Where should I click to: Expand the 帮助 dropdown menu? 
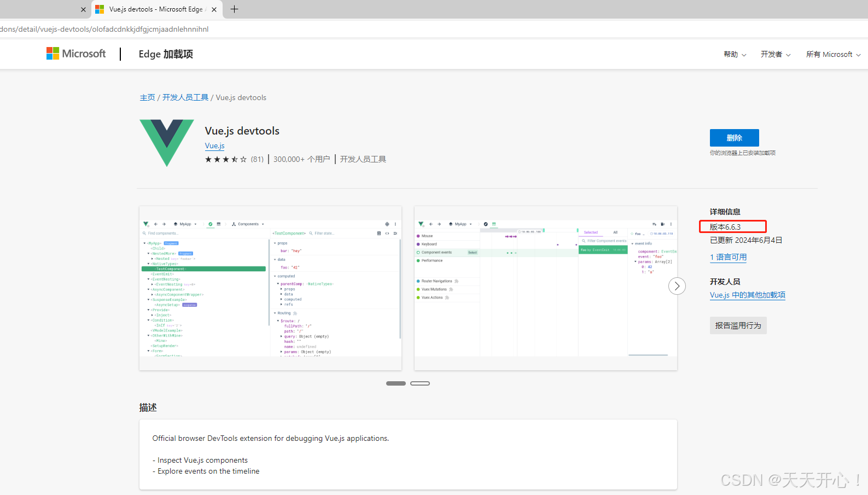pos(735,54)
